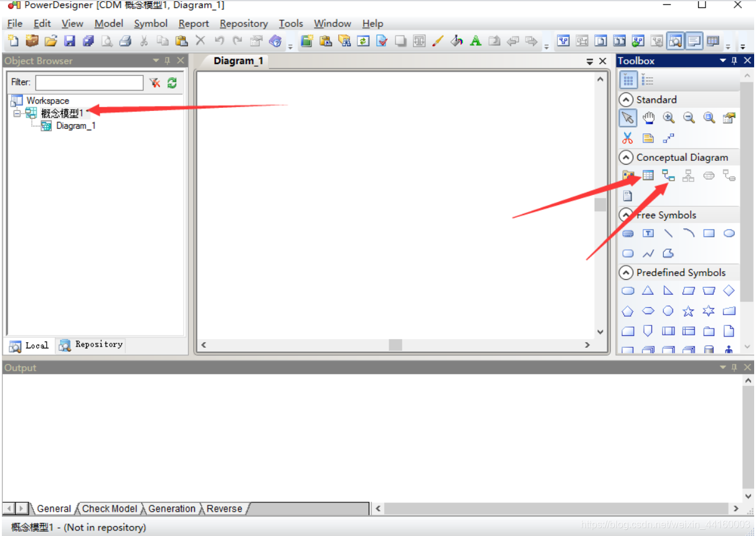Open the File menu
This screenshot has width=756, height=536.
point(15,24)
